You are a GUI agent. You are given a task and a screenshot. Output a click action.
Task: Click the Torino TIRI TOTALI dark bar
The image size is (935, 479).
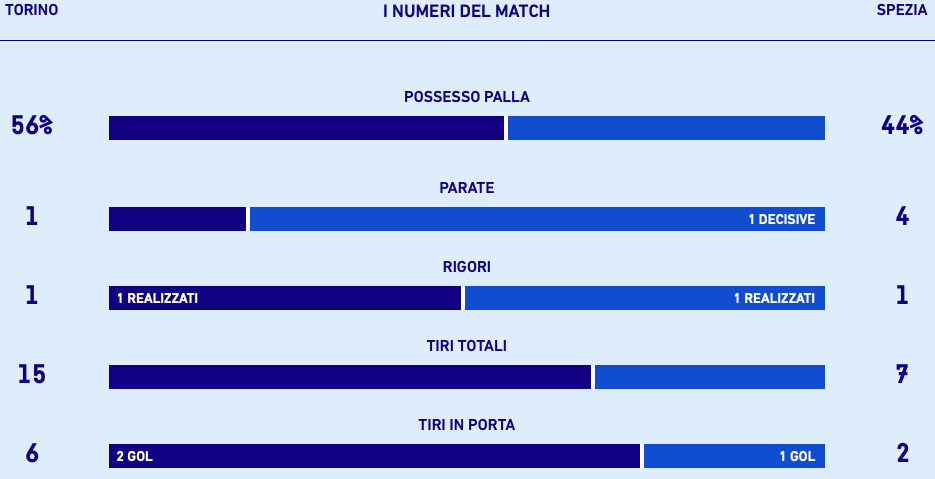(350, 377)
